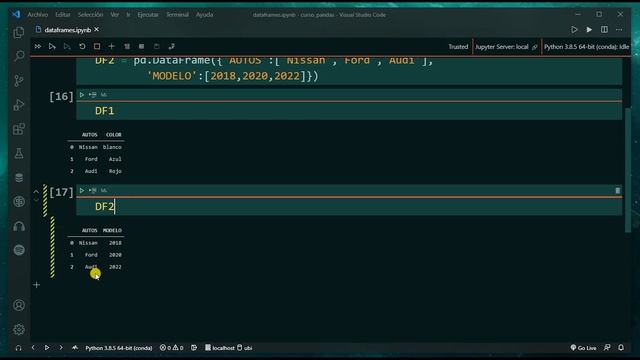Open errors and warnings count in status bar
The width and height of the screenshot is (640, 360).
coord(171,348)
